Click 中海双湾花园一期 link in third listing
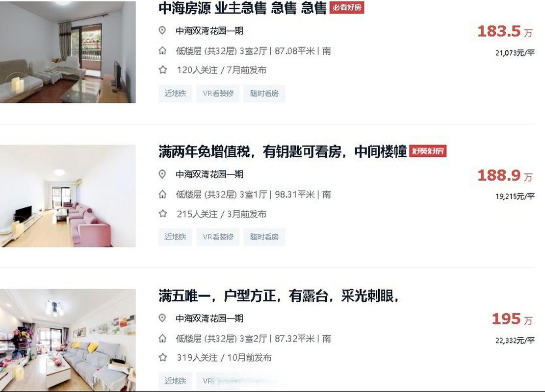This screenshot has width=545, height=392. coord(209,318)
